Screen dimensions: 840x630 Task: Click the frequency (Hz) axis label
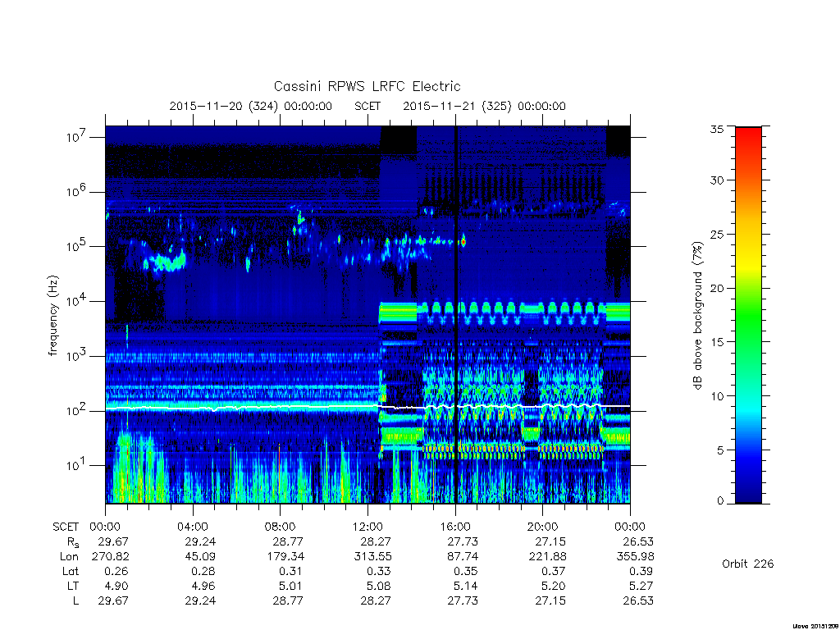pos(52,316)
